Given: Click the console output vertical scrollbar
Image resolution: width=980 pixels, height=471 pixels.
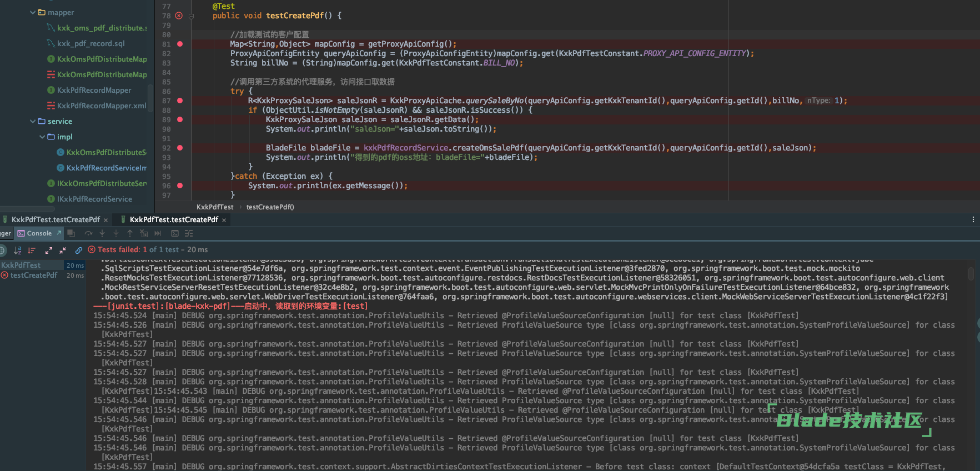Looking at the screenshot, I should click(x=971, y=274).
